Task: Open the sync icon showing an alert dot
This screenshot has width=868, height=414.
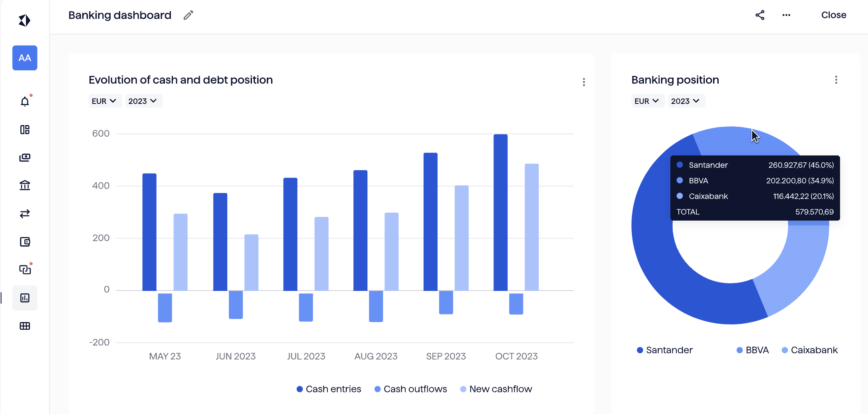Action: pyautogui.click(x=25, y=269)
